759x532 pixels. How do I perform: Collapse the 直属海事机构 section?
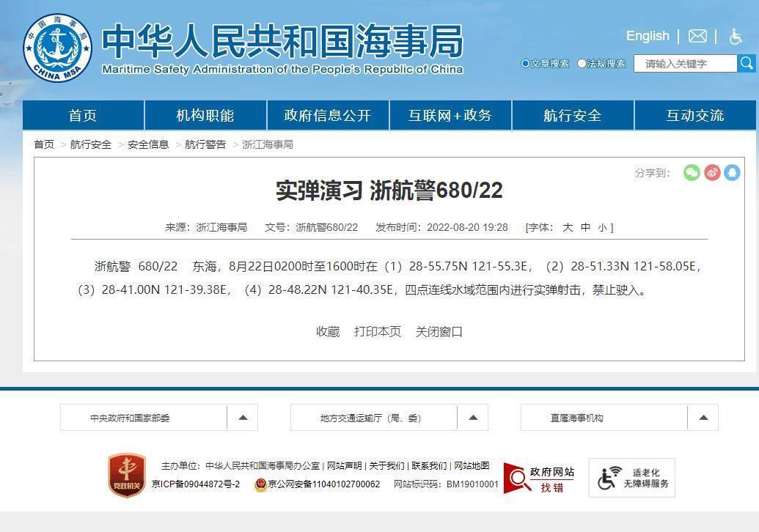pyautogui.click(x=703, y=417)
